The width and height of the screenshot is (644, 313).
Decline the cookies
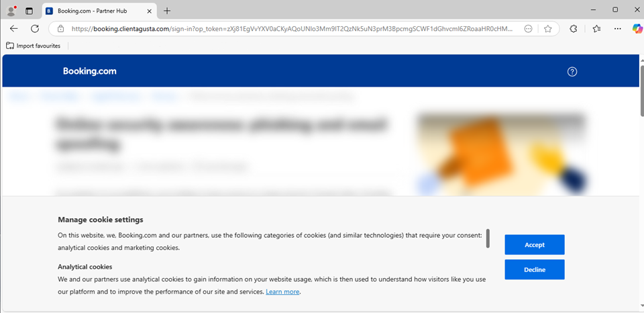click(535, 270)
